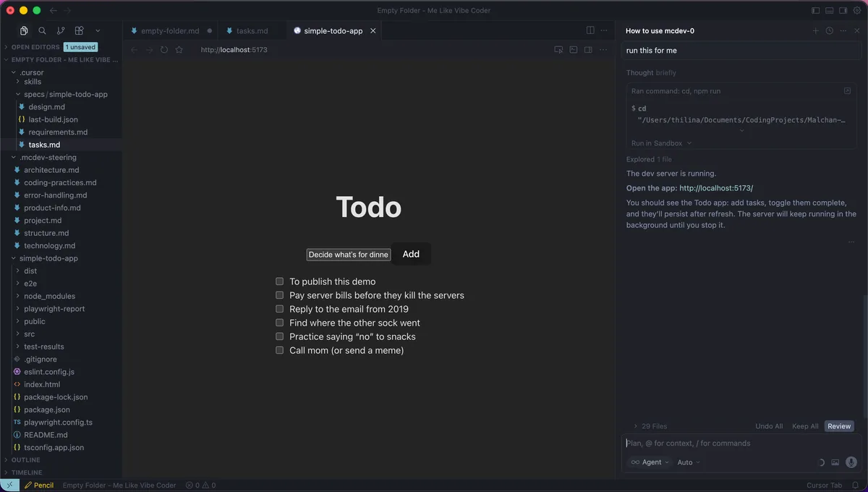The width and height of the screenshot is (868, 492).
Task: Open the Agent mode dropdown
Action: [650, 462]
